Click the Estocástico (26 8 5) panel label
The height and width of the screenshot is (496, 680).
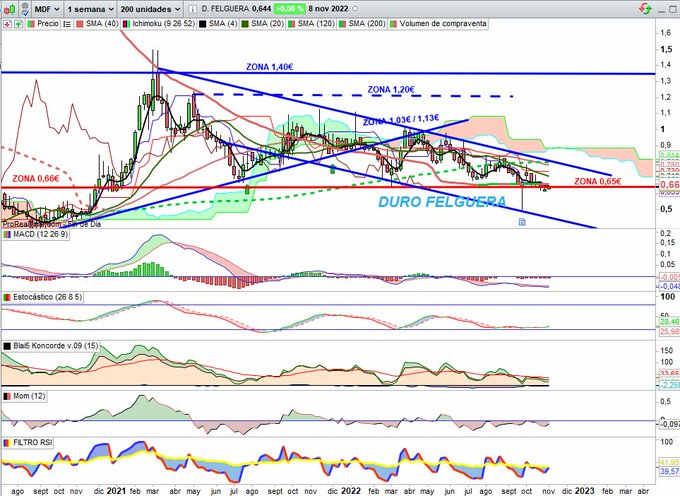[47, 297]
